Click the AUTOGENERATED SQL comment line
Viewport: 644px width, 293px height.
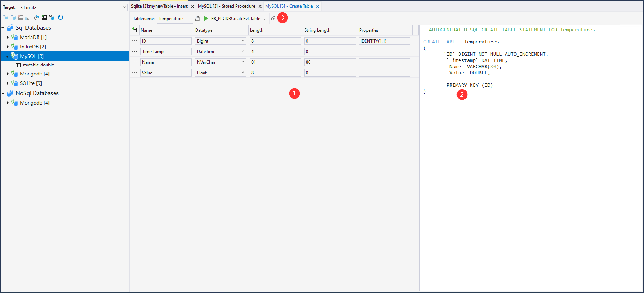point(509,30)
